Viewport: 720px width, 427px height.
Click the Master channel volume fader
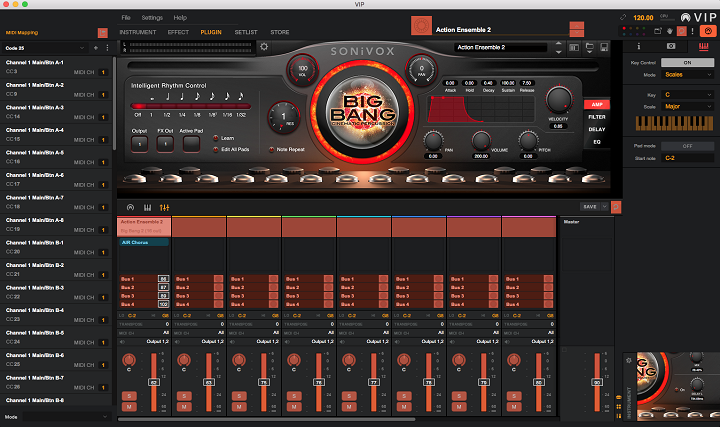pos(598,381)
